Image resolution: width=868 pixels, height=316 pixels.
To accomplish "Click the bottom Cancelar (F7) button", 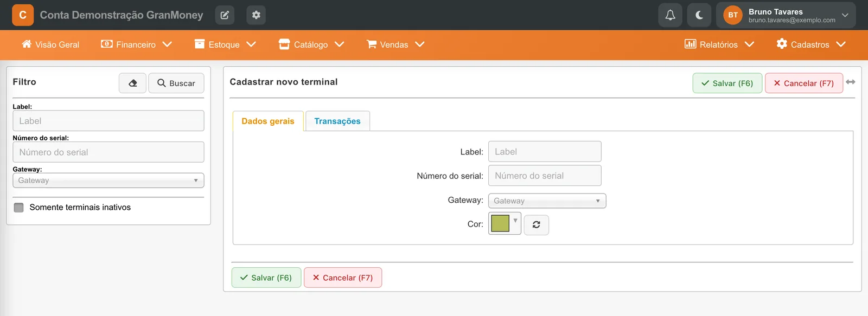I will point(343,278).
